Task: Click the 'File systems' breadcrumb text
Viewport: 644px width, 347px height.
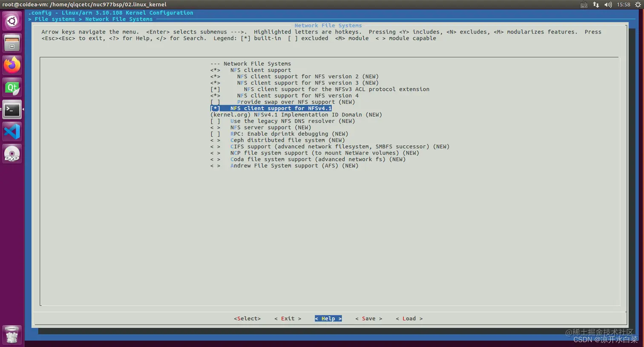Action: coord(55,19)
